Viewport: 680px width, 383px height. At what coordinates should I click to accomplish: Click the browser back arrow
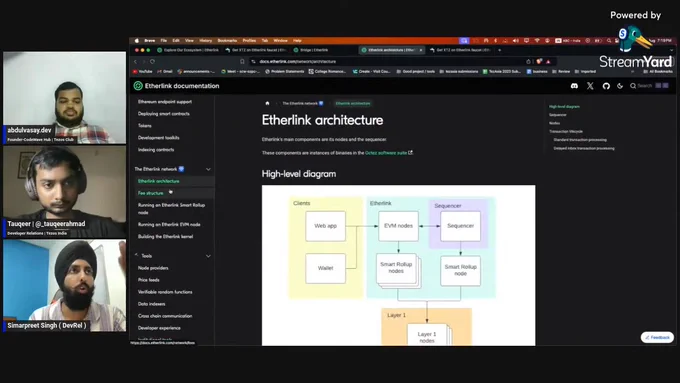click(x=135, y=62)
